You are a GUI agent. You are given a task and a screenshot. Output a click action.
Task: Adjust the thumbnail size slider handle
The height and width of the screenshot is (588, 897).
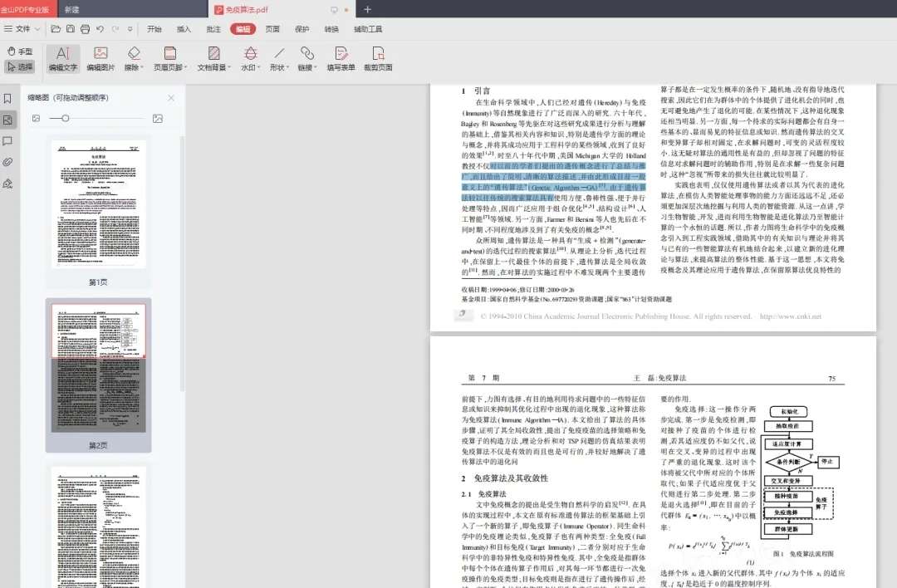click(x=66, y=119)
